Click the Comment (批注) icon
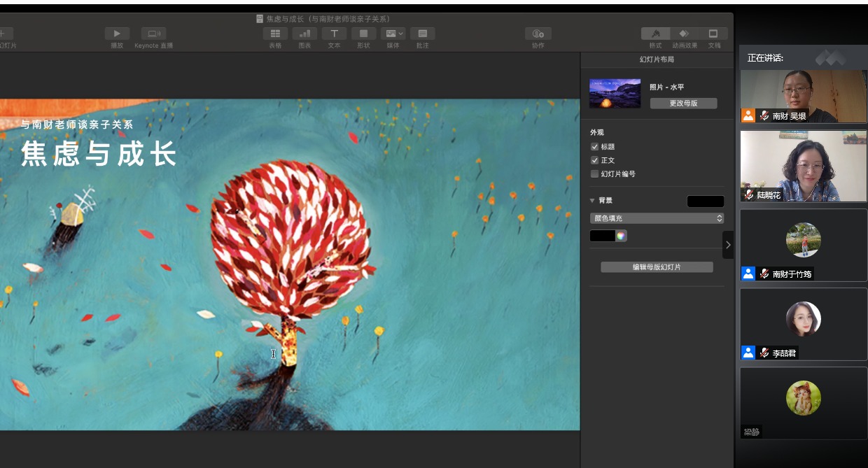Image resolution: width=868 pixels, height=468 pixels. click(x=422, y=34)
